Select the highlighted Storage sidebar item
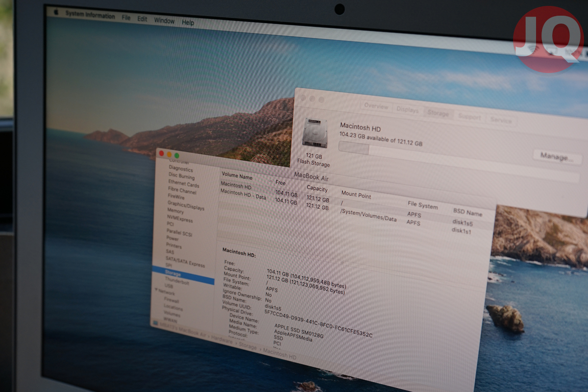Image resolution: width=588 pixels, height=392 pixels. pyautogui.click(x=183, y=275)
